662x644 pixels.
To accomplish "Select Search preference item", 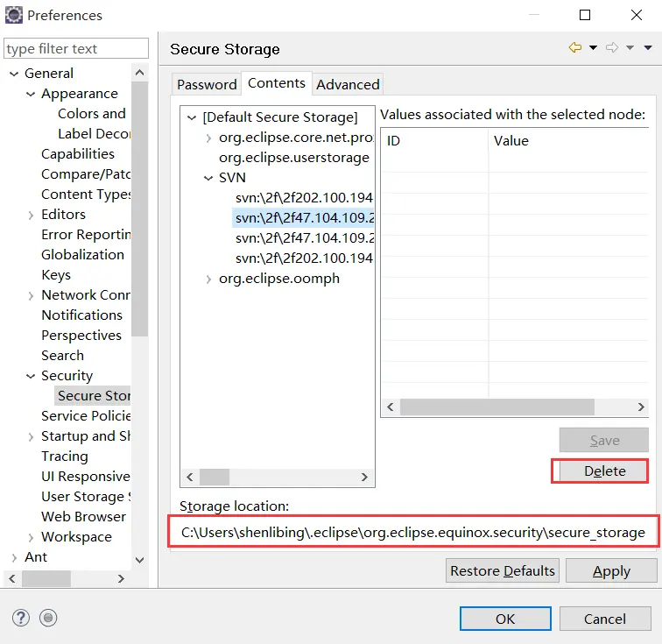I will click(x=62, y=356).
